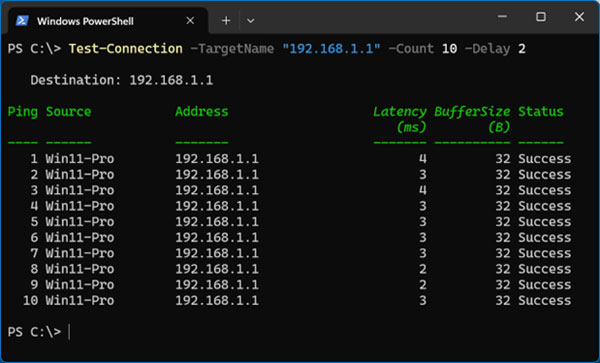Click buffer size 32 in ping row 5

503,222
